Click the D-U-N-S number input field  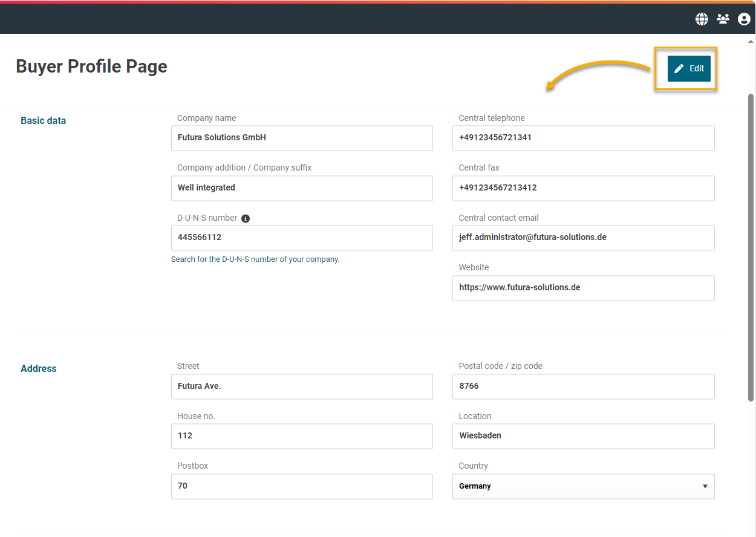point(302,238)
